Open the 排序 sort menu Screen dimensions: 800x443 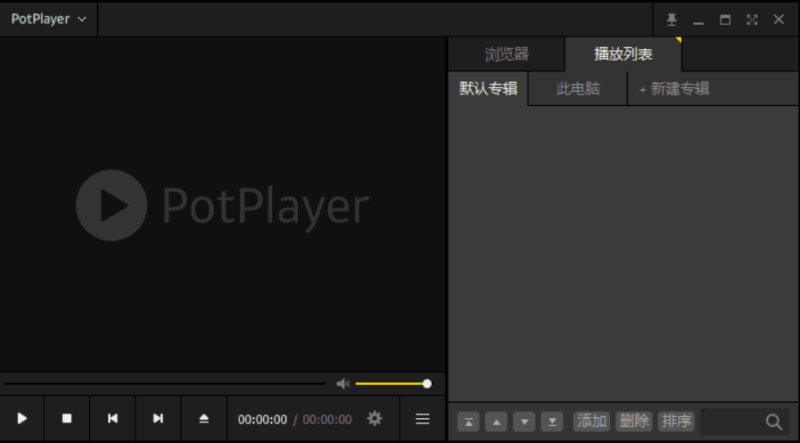click(676, 421)
